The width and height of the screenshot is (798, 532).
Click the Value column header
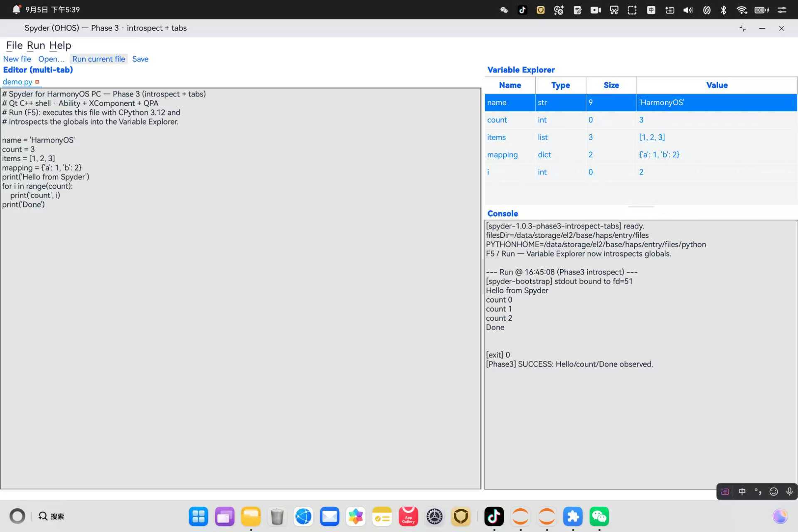click(717, 85)
